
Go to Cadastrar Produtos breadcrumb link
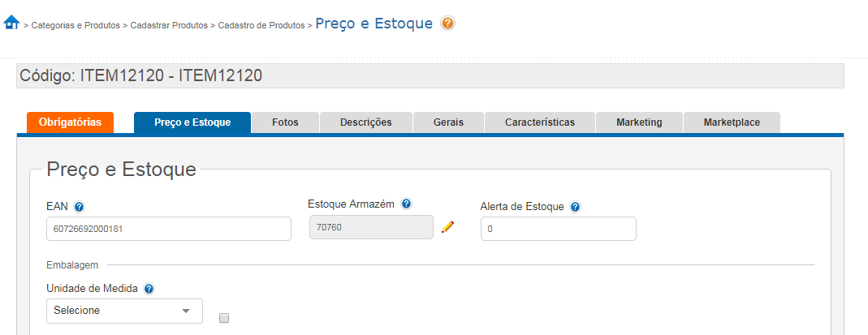click(x=170, y=26)
